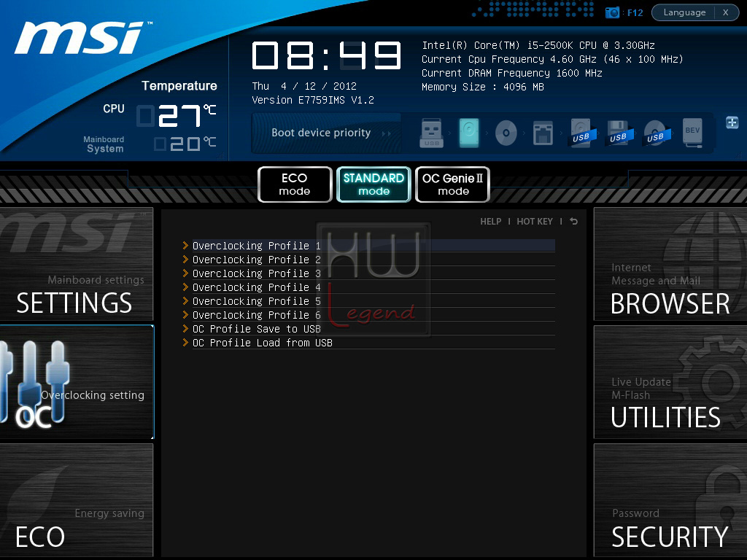The height and width of the screenshot is (560, 747).
Task: Click the back arrow next to HOT KEY
Action: [574, 222]
